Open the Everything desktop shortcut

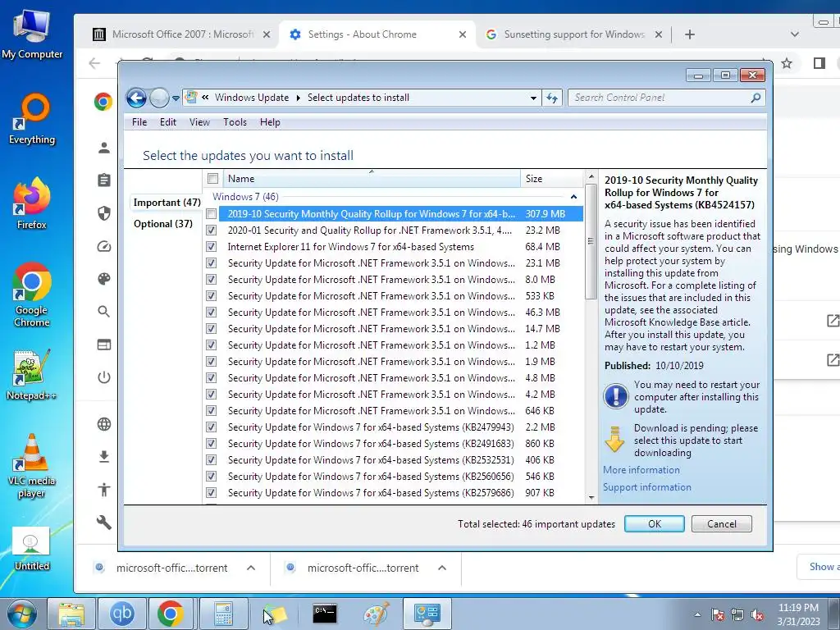[32, 119]
